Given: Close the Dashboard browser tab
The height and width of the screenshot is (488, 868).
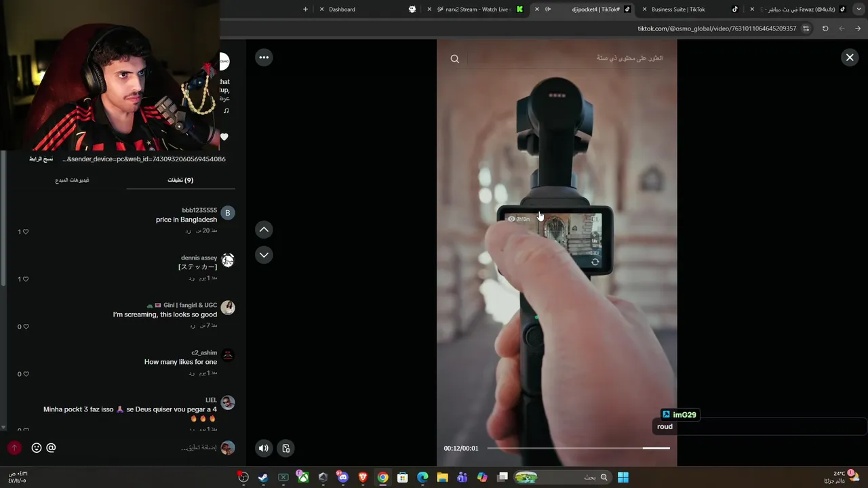Looking at the screenshot, I should point(322,9).
